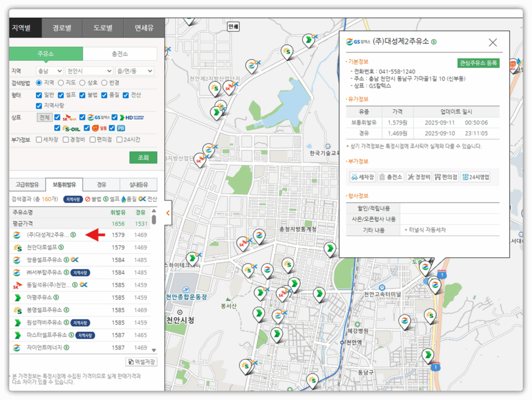This screenshot has width=532, height=400.
Task: Toggle the 전산 type checkbox
Action: 126,95
